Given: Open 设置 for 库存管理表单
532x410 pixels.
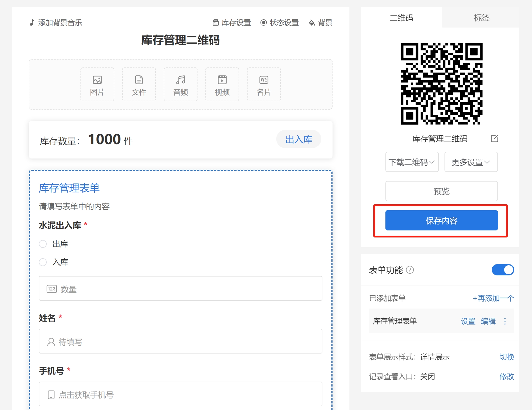Looking at the screenshot, I should [468, 321].
